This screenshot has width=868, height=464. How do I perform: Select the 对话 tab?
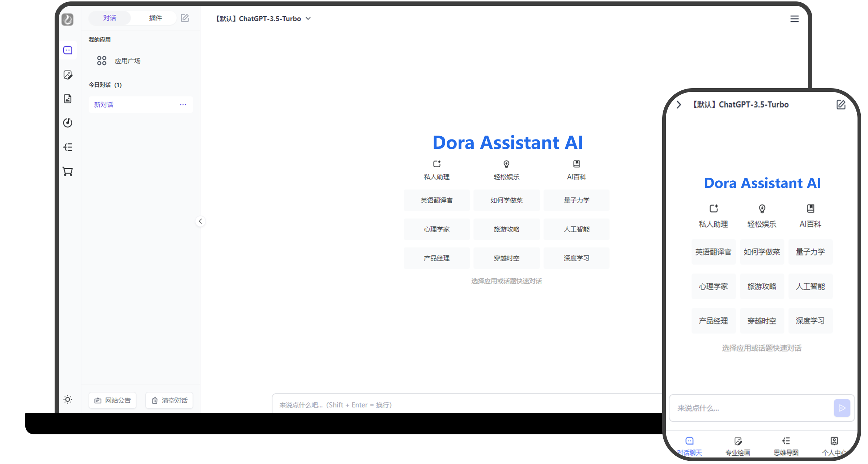(110, 18)
